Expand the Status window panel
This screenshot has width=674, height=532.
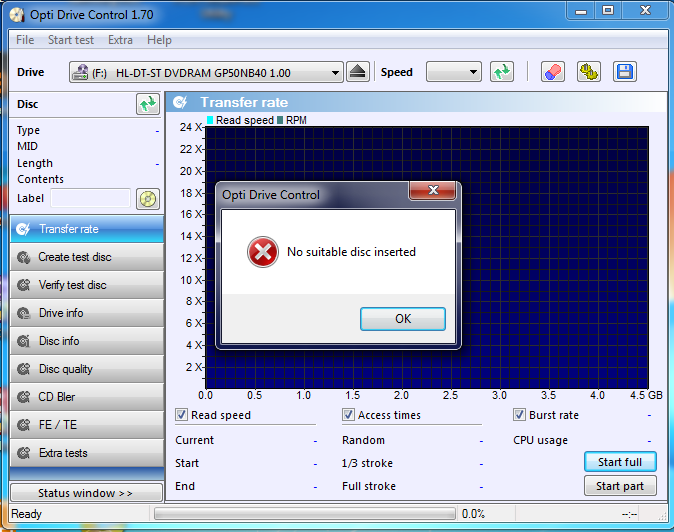86,492
